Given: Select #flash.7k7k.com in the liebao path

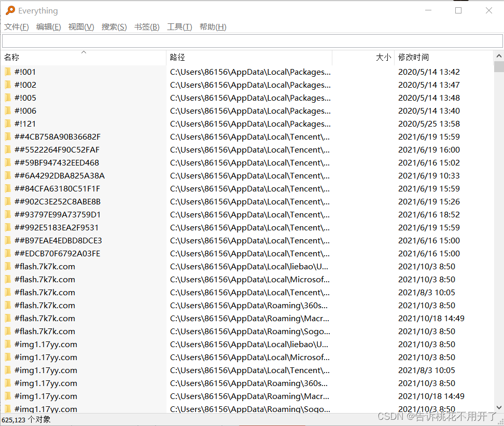Looking at the screenshot, I should [45, 266].
